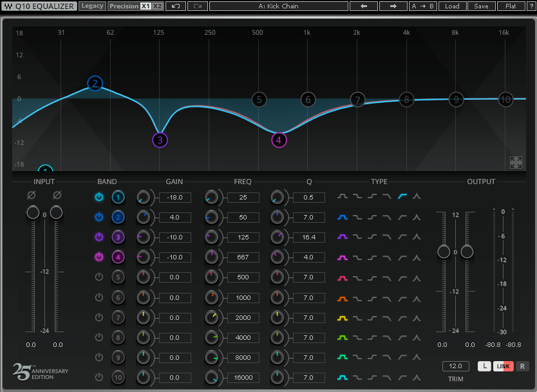Click band 4 frequency field showing 667
Image resolution: width=537 pixels, height=392 pixels.
(x=243, y=257)
